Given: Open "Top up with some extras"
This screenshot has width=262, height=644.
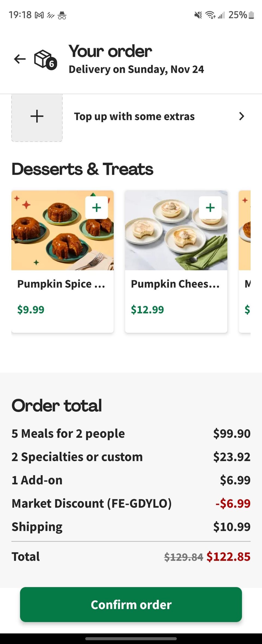Looking at the screenshot, I should [x=134, y=116].
